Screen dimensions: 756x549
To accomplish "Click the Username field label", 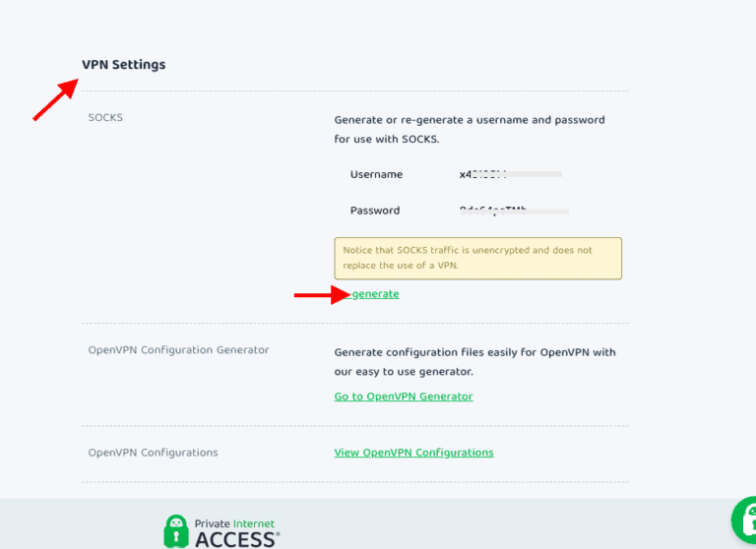I will 376,174.
